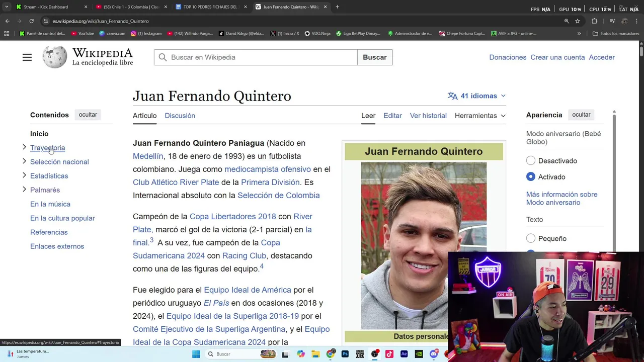Open the Inicio / X bookmark
644x362 pixels.
[284, 34]
